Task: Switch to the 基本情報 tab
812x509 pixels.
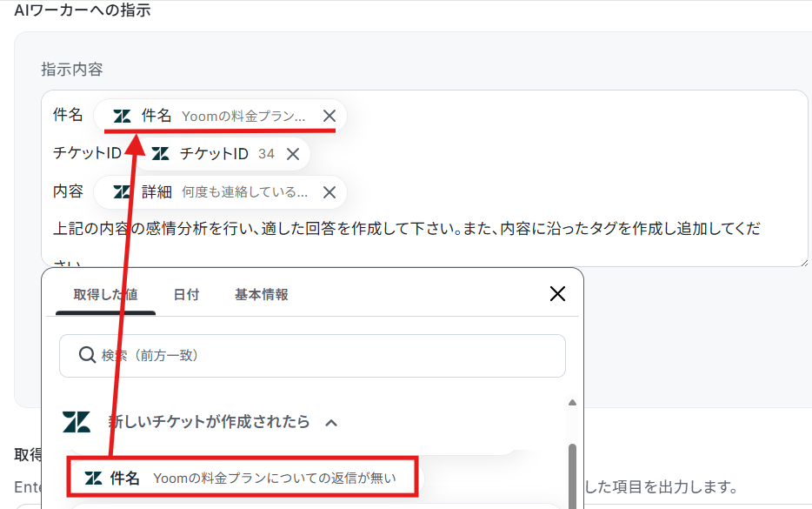Action: tap(262, 294)
